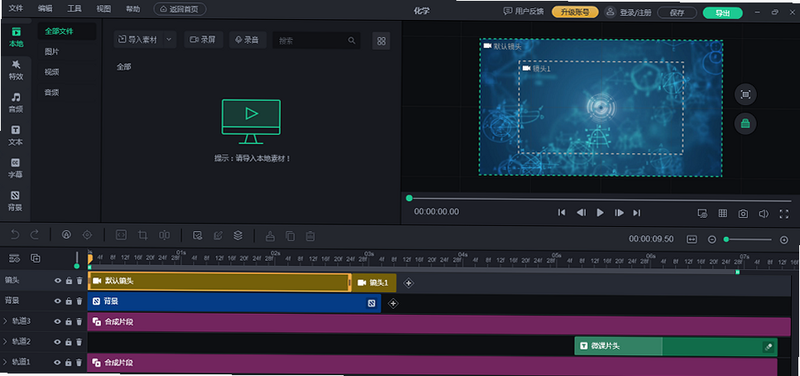Viewport: 800px width, 376px height.
Task: Click the fit timeline to width icon
Action: [692, 239]
